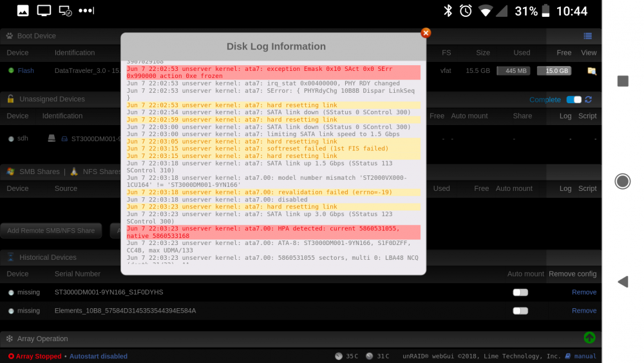Click the drive icon next to sdh

[52, 138]
